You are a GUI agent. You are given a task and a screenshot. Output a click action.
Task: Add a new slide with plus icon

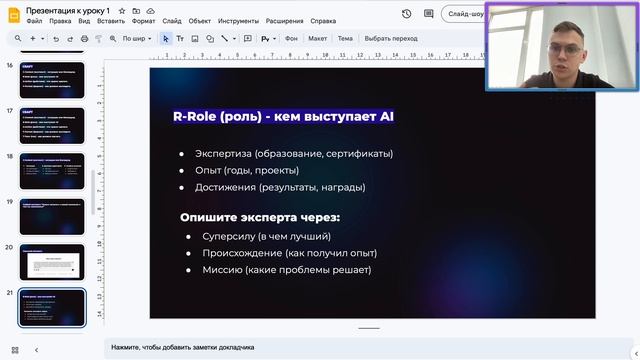(x=32, y=38)
